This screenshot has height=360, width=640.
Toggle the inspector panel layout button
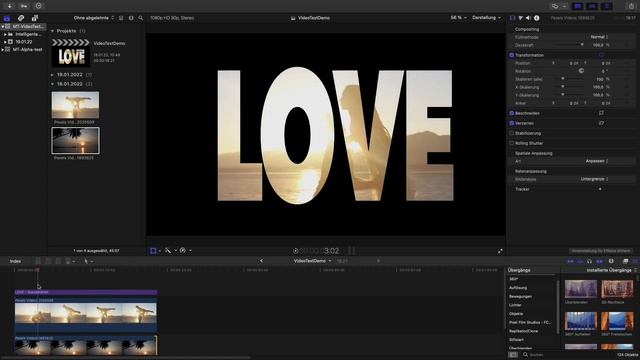[x=607, y=6]
